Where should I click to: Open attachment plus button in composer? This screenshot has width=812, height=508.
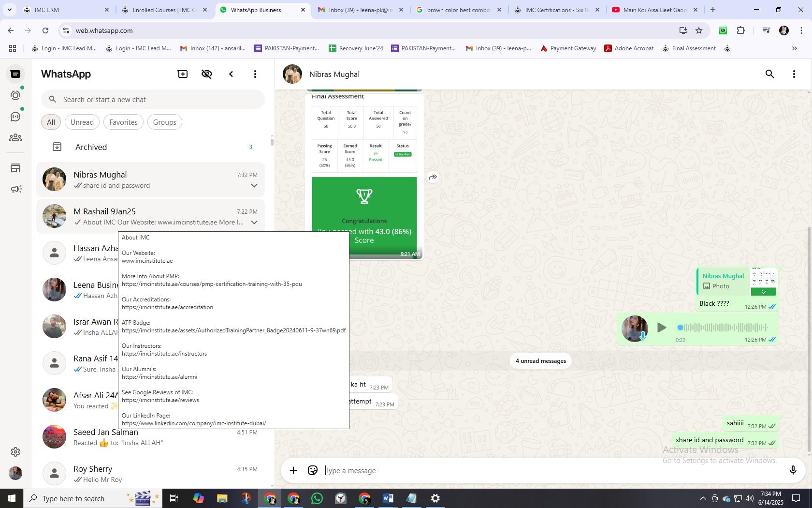tap(293, 470)
